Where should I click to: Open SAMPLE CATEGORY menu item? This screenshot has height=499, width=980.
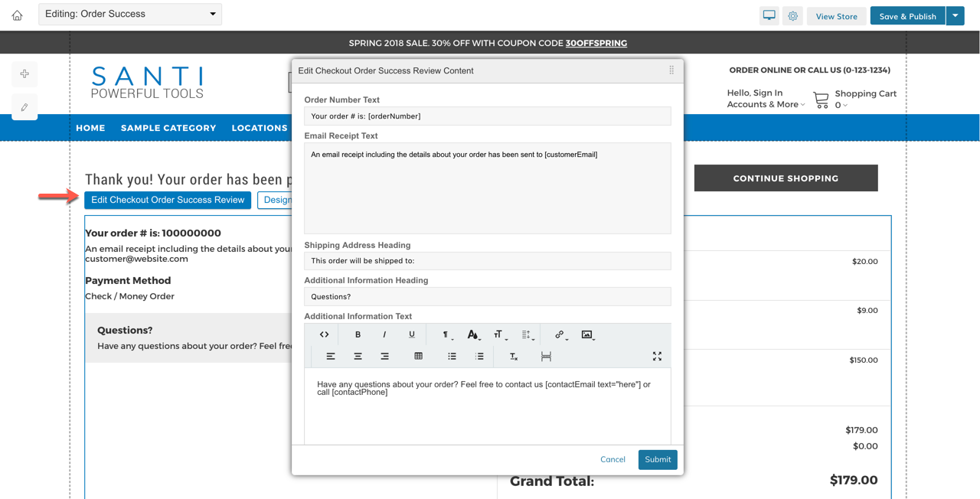click(168, 128)
